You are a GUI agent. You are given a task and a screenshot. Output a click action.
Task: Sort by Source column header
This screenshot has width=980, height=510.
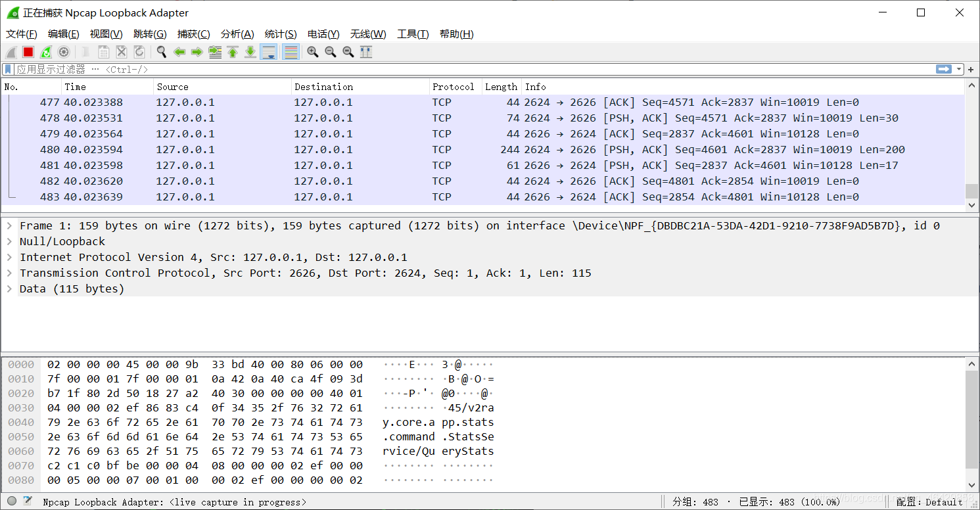coord(223,87)
